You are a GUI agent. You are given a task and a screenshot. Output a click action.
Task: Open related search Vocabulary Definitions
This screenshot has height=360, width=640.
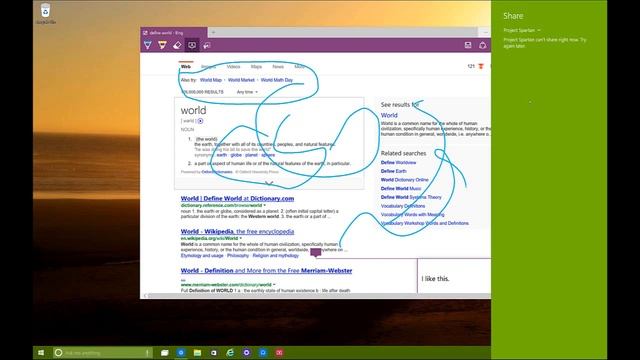tap(403, 206)
